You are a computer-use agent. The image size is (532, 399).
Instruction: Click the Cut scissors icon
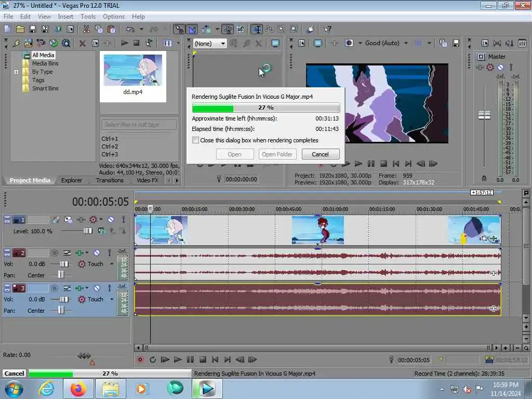87,29
